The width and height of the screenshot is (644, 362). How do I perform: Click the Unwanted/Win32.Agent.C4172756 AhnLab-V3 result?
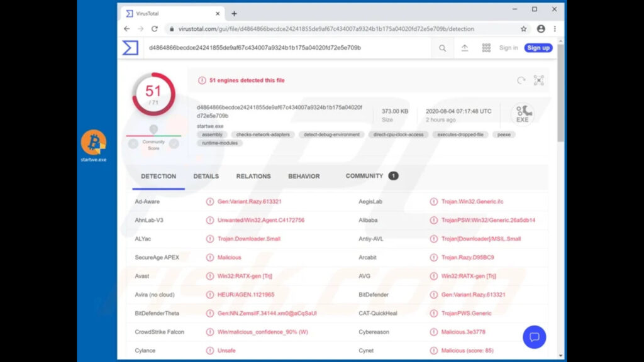[x=261, y=220]
